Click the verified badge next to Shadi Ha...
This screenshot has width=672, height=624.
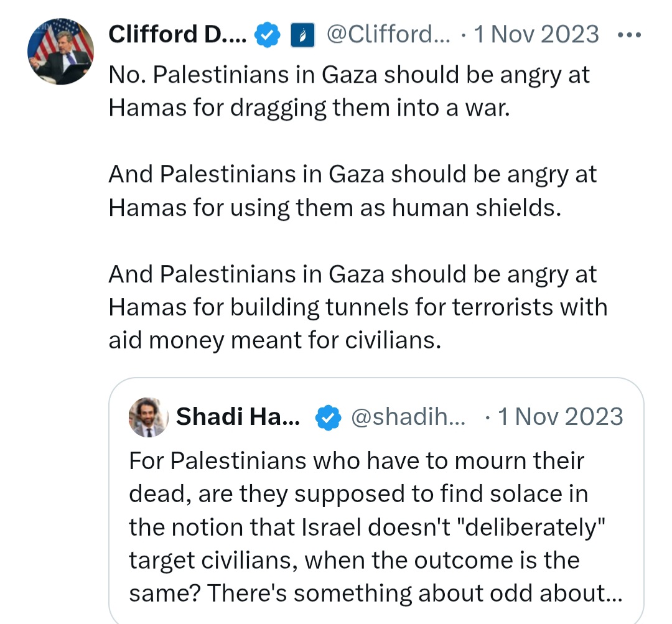[328, 417]
